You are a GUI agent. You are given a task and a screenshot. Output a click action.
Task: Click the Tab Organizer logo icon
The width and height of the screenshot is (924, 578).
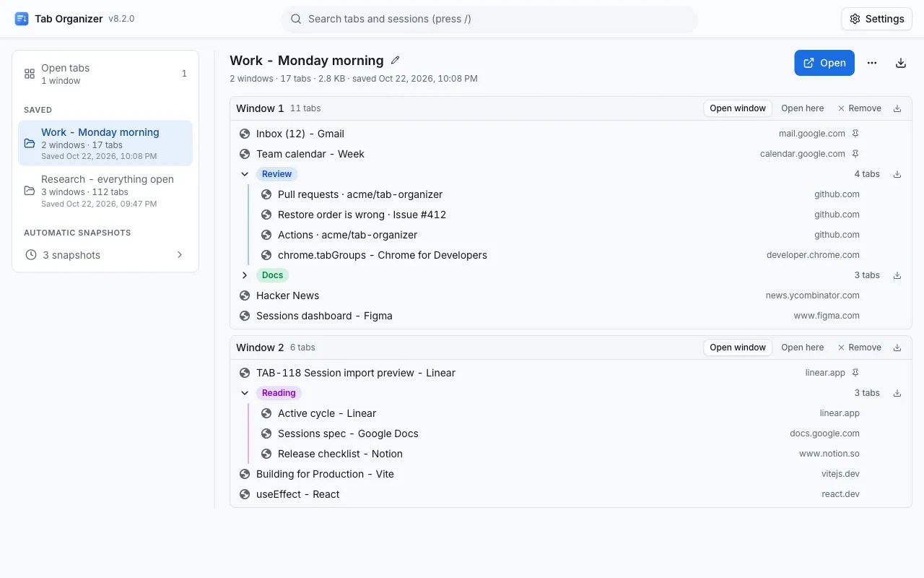coord(22,19)
